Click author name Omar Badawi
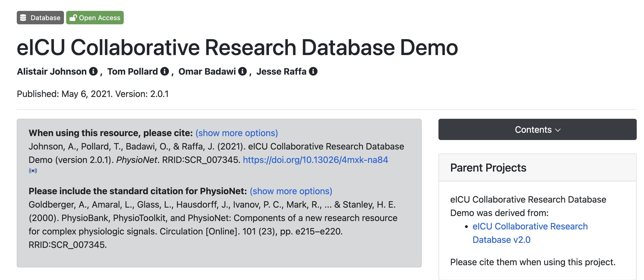Viewport: 644px width, 280px height. pos(207,72)
